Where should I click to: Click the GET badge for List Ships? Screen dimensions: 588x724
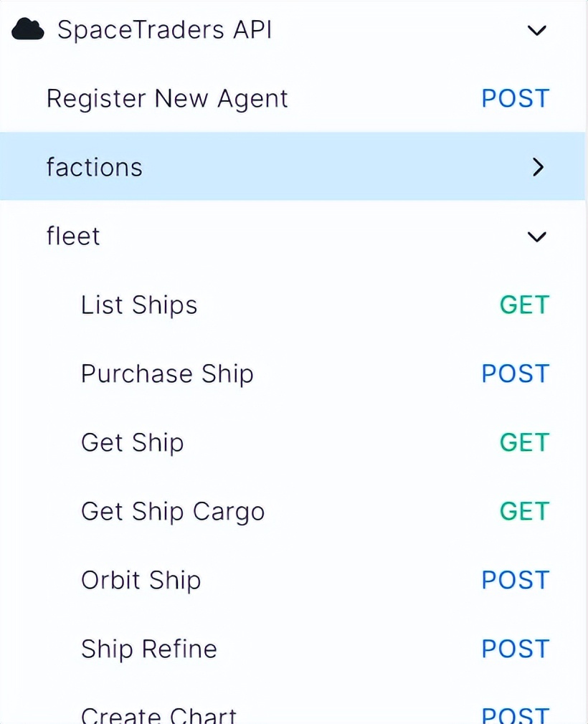coord(524,305)
